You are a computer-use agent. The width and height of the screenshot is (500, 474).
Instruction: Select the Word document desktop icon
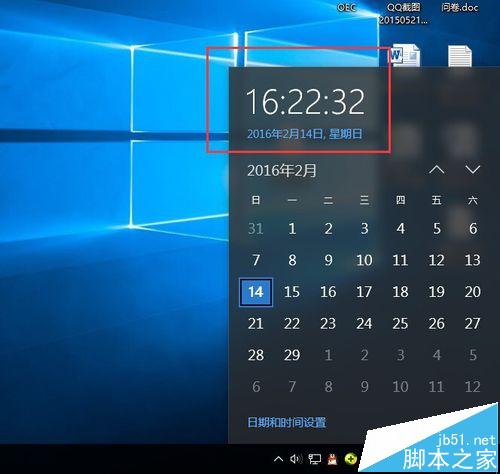point(405,56)
